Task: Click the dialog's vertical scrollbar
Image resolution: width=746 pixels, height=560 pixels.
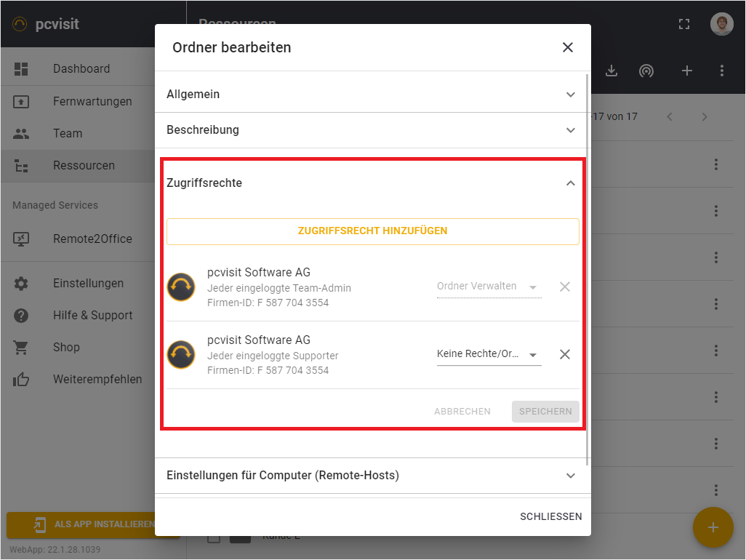Action: click(587, 269)
